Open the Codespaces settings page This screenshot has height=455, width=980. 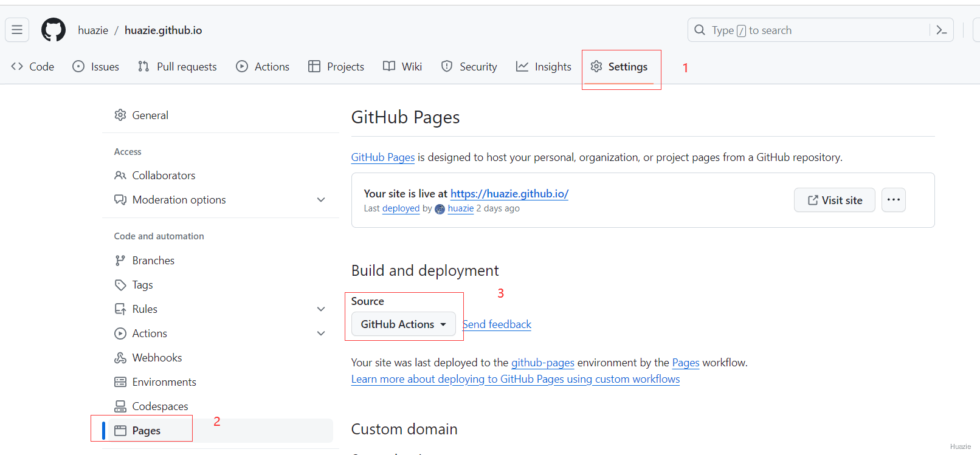[x=160, y=406]
